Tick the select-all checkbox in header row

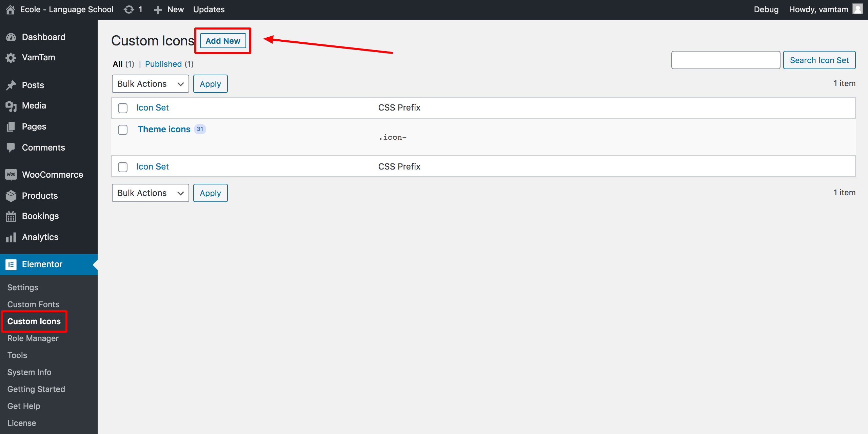click(123, 108)
